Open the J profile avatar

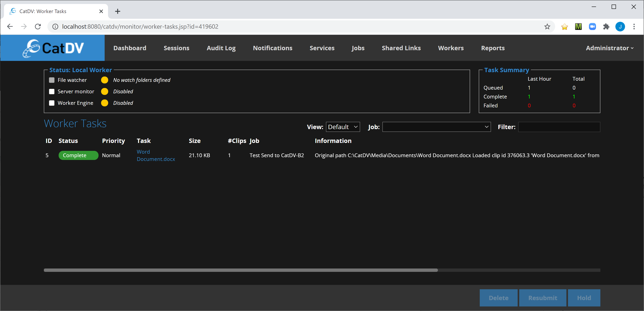point(620,26)
